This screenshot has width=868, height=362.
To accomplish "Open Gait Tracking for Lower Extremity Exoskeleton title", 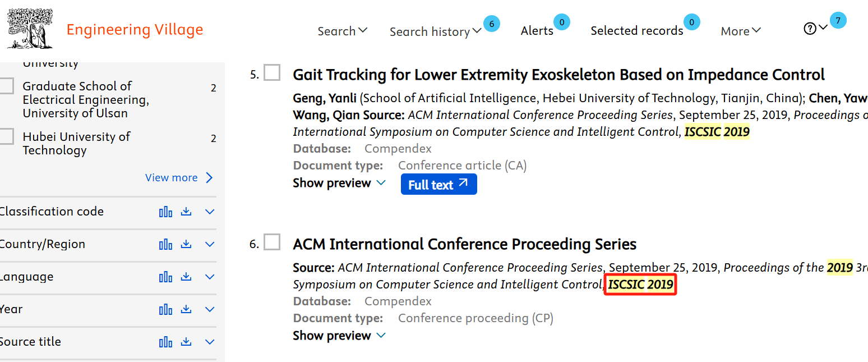I will [558, 75].
